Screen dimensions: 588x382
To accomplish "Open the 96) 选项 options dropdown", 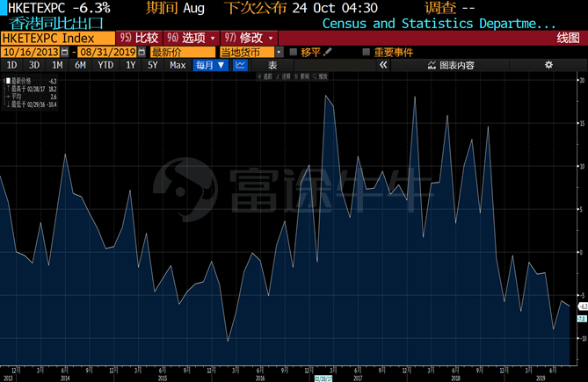I will (191, 39).
